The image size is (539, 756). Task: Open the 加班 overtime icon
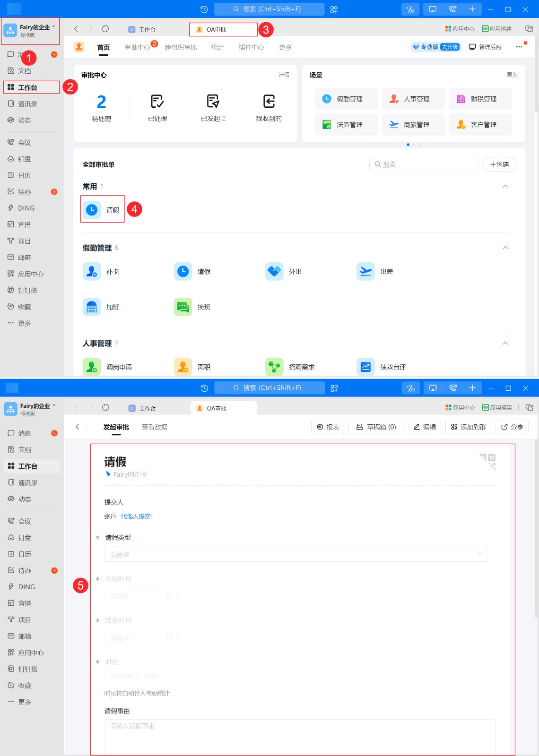(x=92, y=307)
